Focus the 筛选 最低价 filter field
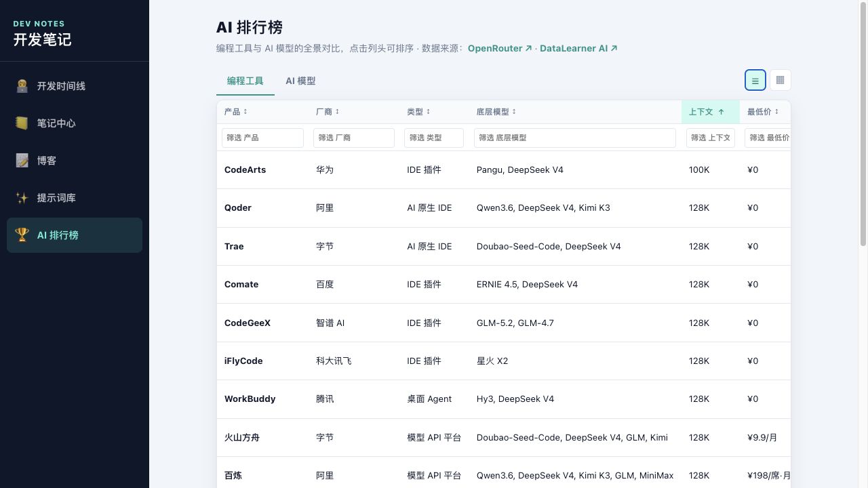The image size is (868, 488). [x=768, y=138]
